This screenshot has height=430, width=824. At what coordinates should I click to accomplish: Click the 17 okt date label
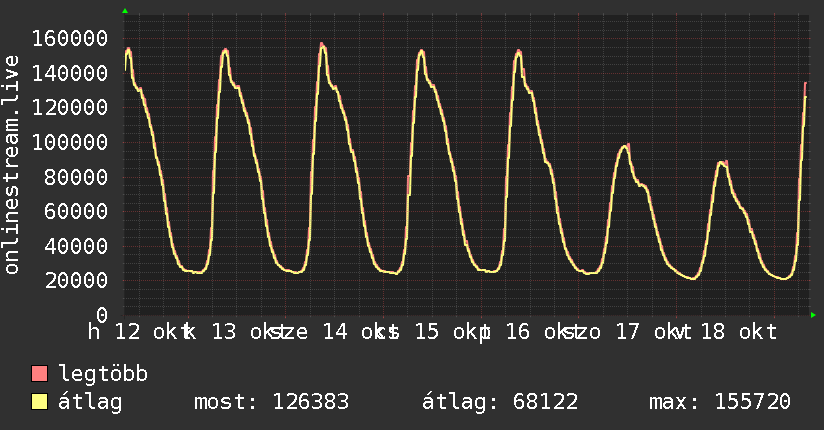pos(648,332)
